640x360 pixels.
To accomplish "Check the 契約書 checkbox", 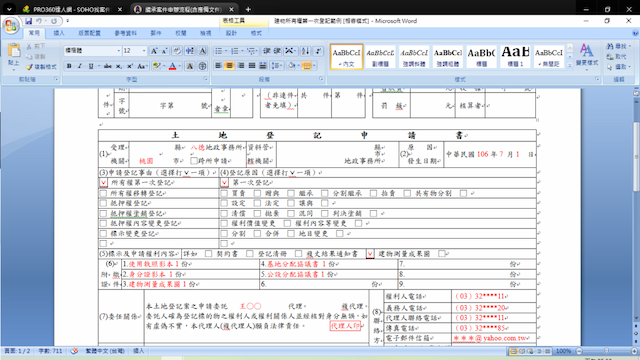I will [209, 254].
